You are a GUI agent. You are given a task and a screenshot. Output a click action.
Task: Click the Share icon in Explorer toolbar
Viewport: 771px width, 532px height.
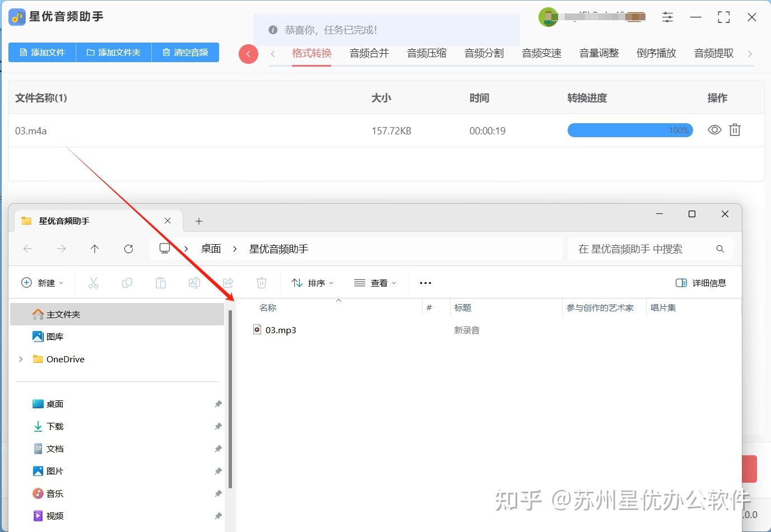[228, 283]
